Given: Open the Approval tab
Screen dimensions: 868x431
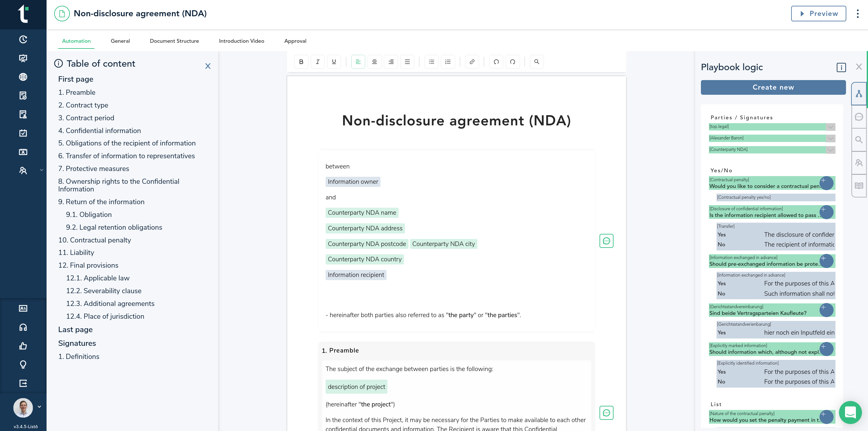Looking at the screenshot, I should pos(295,41).
